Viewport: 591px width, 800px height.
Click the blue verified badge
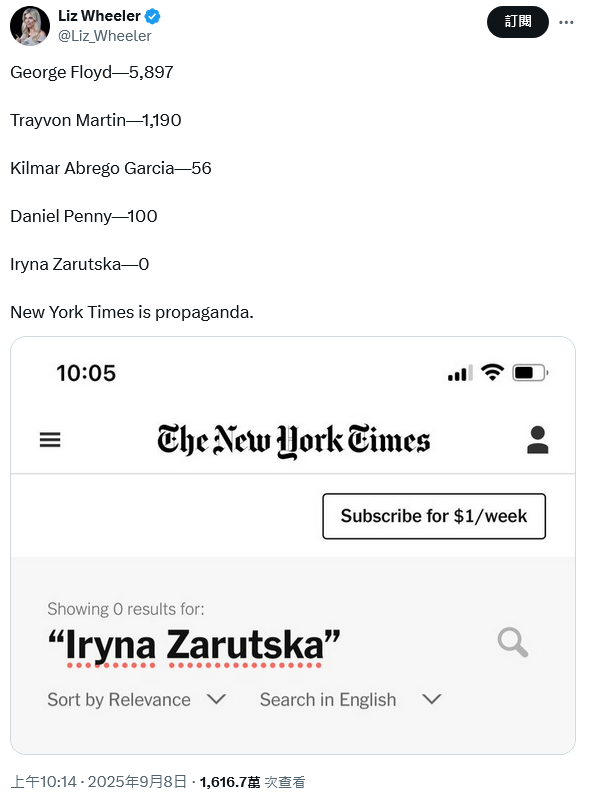pyautogui.click(x=153, y=16)
